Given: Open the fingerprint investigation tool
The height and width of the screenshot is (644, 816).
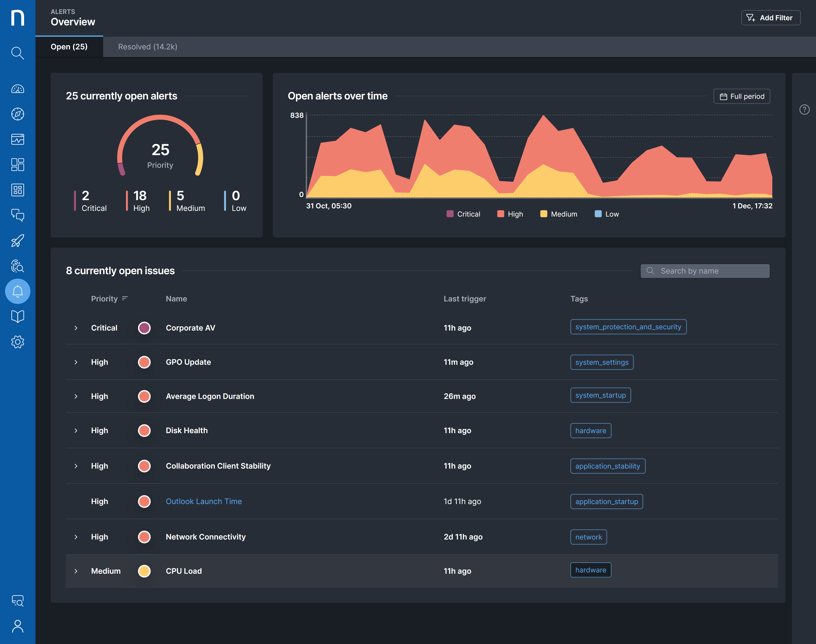Looking at the screenshot, I should [x=17, y=266].
